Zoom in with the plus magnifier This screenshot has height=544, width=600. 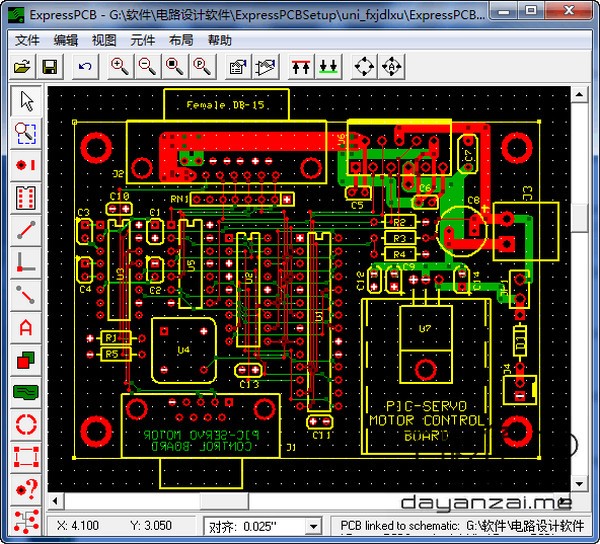(120, 67)
